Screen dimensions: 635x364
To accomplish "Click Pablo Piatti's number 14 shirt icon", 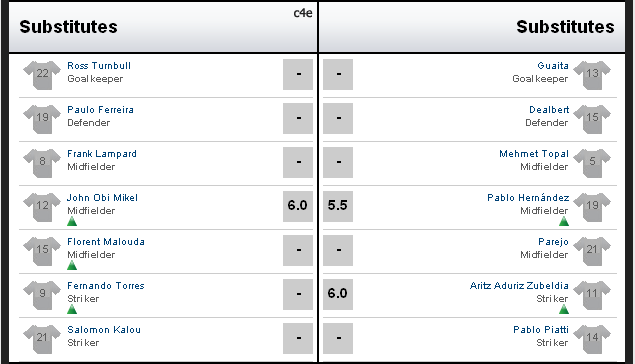I will (592, 339).
